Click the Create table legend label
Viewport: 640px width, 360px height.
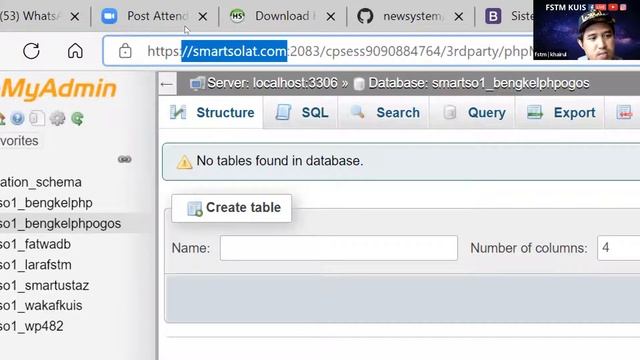pos(243,208)
